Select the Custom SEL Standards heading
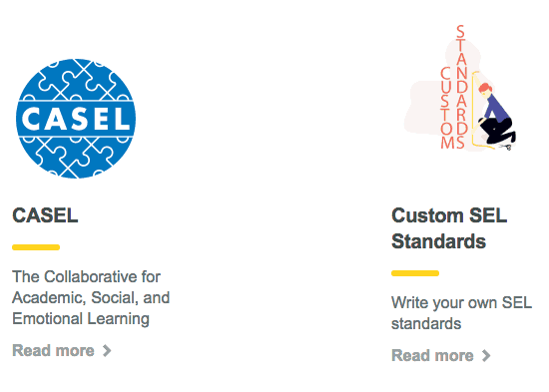The height and width of the screenshot is (392, 549). coord(449,228)
